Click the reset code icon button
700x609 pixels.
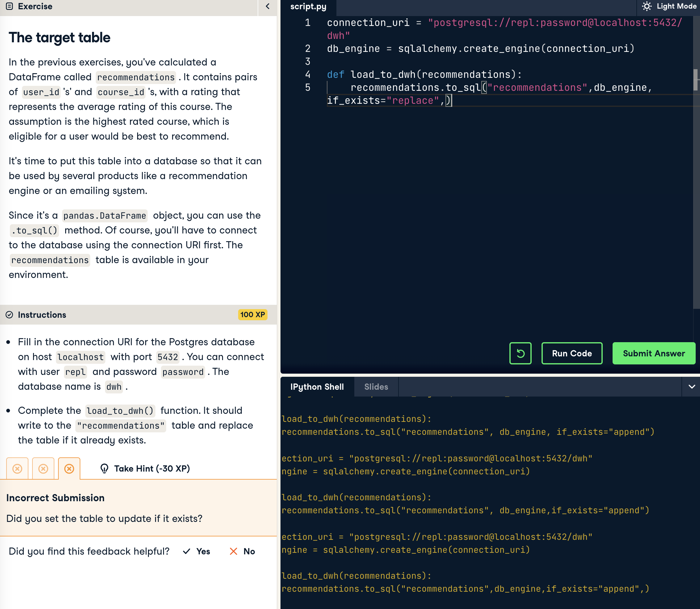click(x=520, y=353)
